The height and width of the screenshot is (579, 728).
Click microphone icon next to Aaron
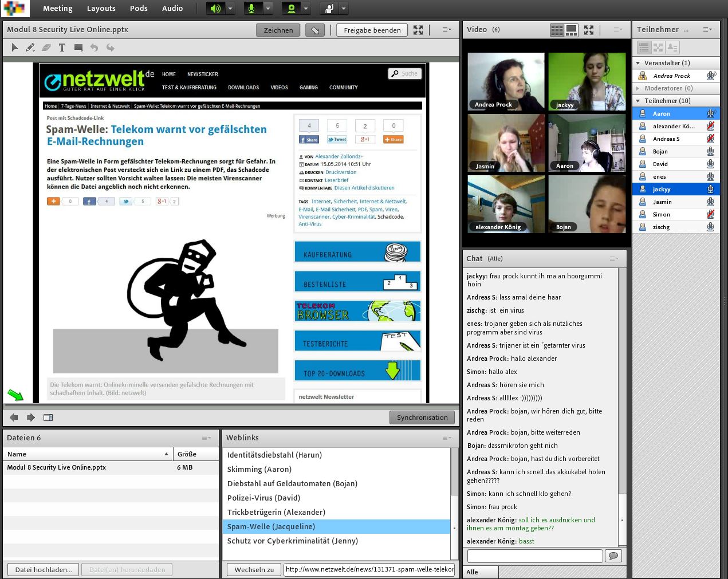tap(710, 113)
